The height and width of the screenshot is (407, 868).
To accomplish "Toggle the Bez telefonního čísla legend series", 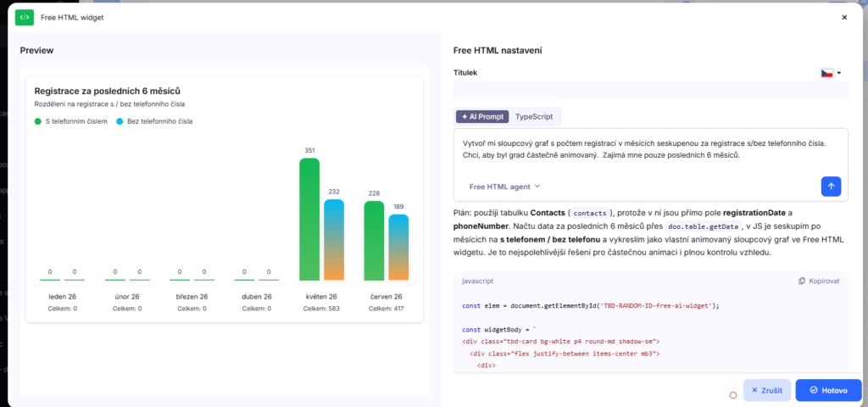I will [x=154, y=120].
